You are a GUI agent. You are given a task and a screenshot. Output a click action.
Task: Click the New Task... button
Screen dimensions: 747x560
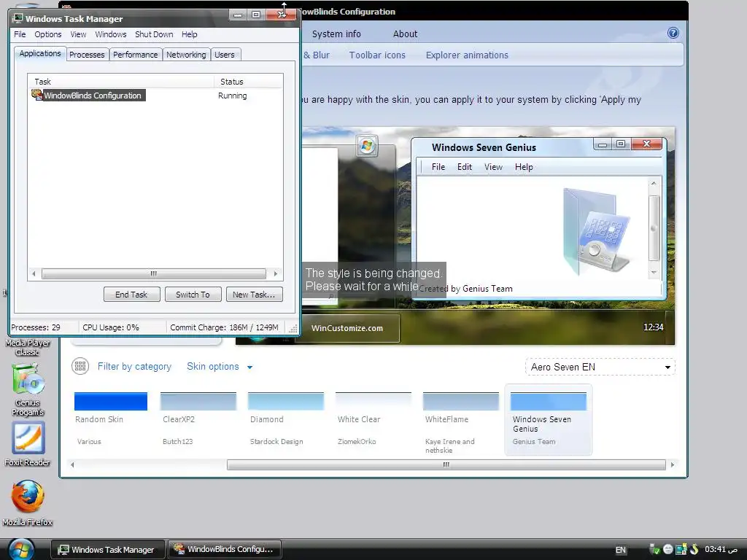pyautogui.click(x=254, y=295)
